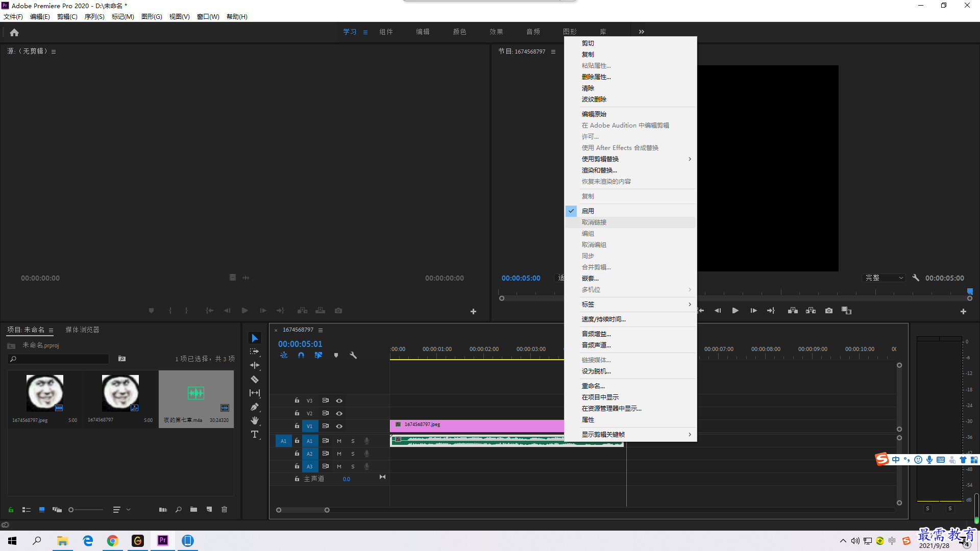Go to the Home screen icon
This screenshot has width=980, height=551.
[14, 32]
